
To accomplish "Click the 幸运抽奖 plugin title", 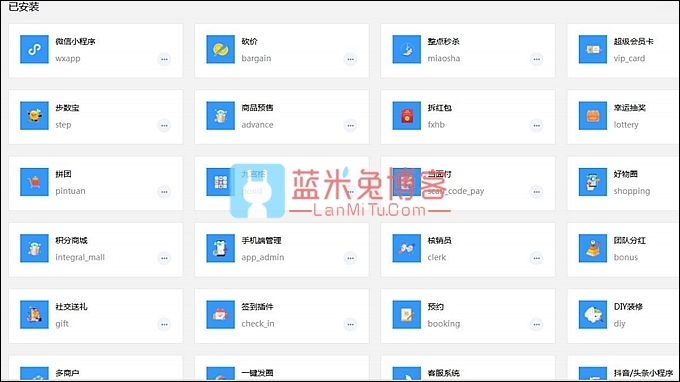I will pyautogui.click(x=629, y=108).
